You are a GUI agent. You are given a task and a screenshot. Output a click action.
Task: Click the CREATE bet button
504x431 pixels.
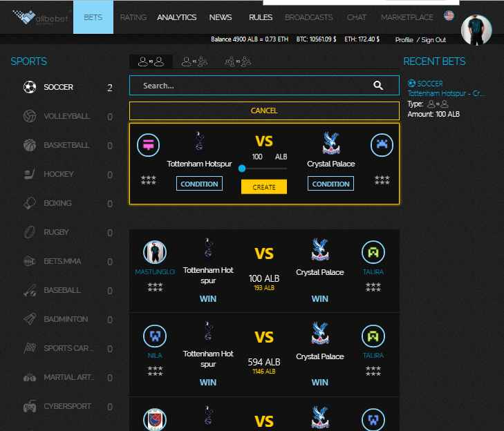[264, 187]
